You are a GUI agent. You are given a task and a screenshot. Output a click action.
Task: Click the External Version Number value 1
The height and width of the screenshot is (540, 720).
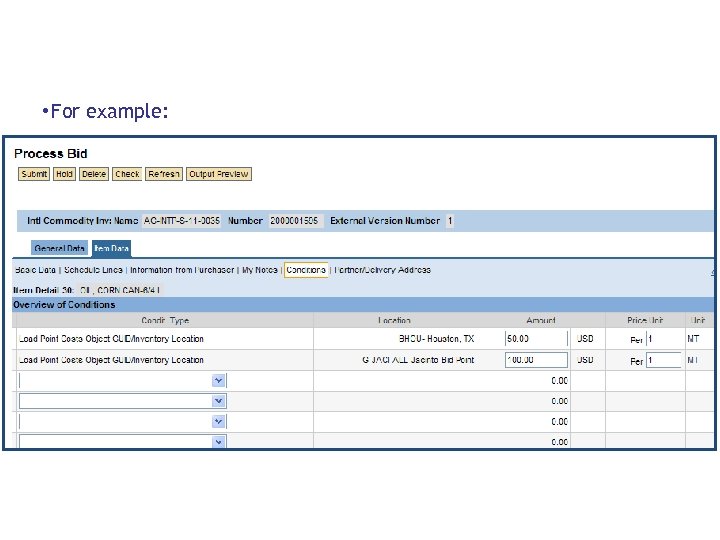[x=450, y=221]
